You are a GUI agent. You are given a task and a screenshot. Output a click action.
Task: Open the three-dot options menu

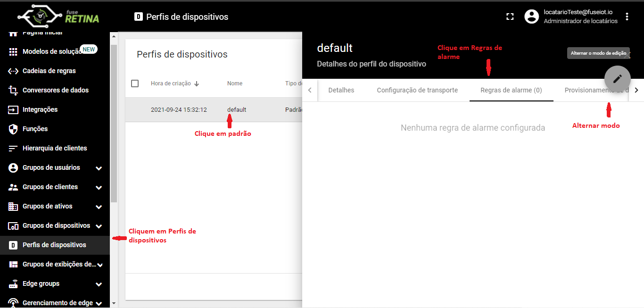tap(627, 17)
